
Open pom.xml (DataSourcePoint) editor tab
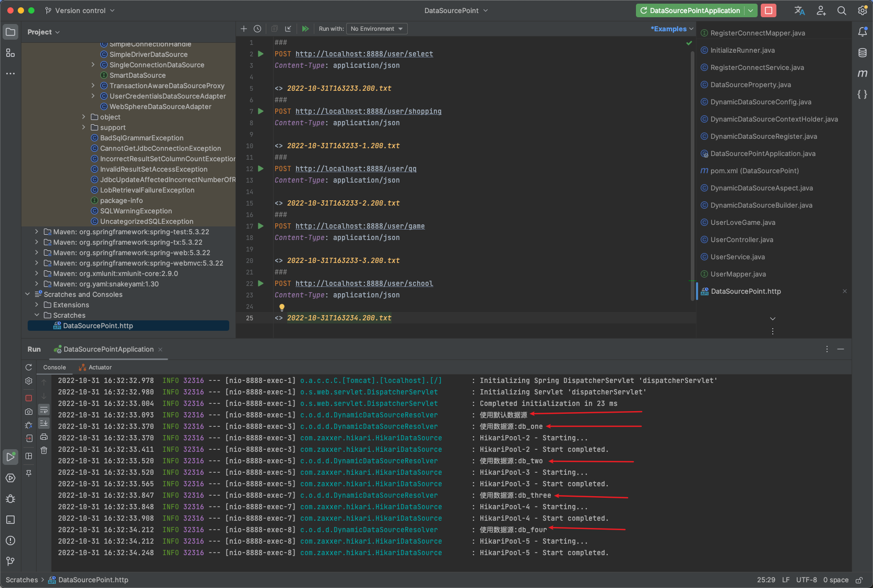tap(754, 171)
